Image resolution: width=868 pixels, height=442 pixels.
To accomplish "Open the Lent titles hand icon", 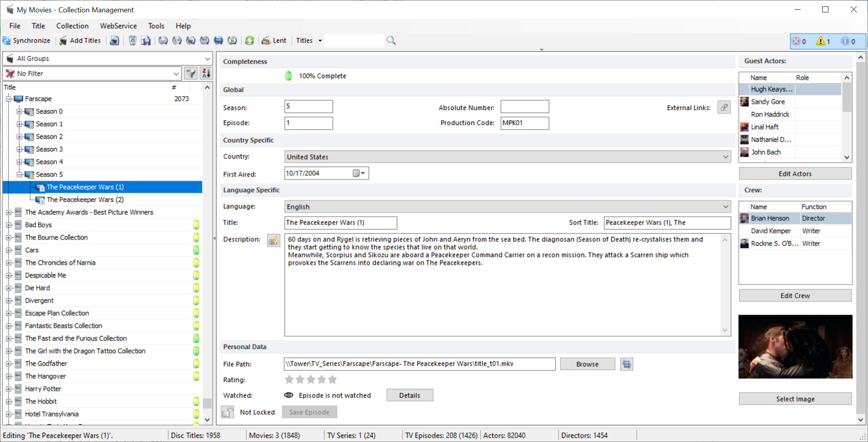I will tap(266, 40).
